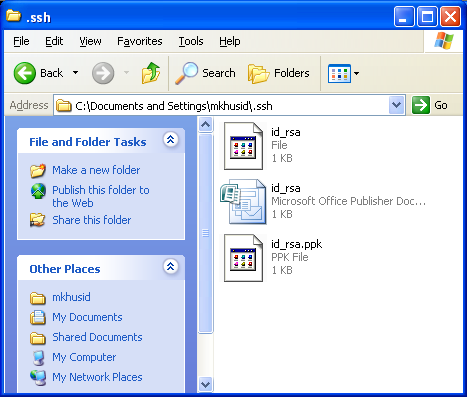Click the task pane scroll up arrow
Image resolution: width=467 pixels, height=397 pixels.
click(x=205, y=125)
